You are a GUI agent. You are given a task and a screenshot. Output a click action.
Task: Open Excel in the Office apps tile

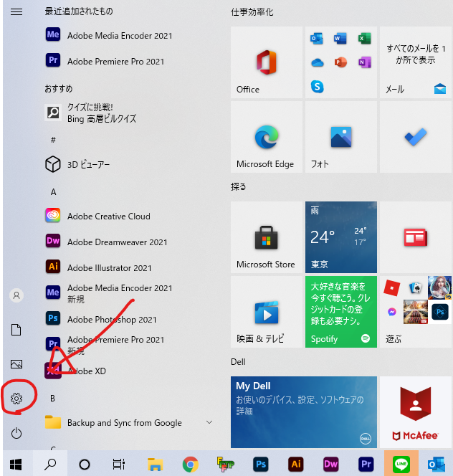364,39
